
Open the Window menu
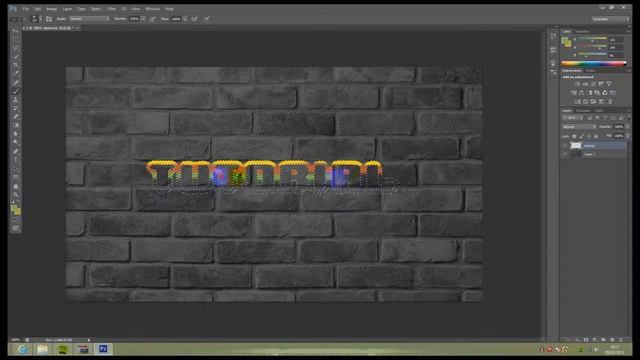click(153, 9)
